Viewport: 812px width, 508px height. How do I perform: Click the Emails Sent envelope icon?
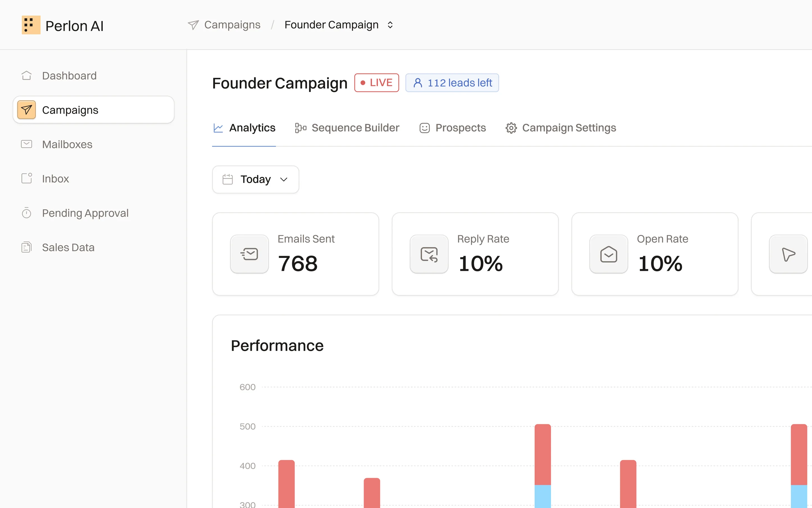click(x=249, y=254)
